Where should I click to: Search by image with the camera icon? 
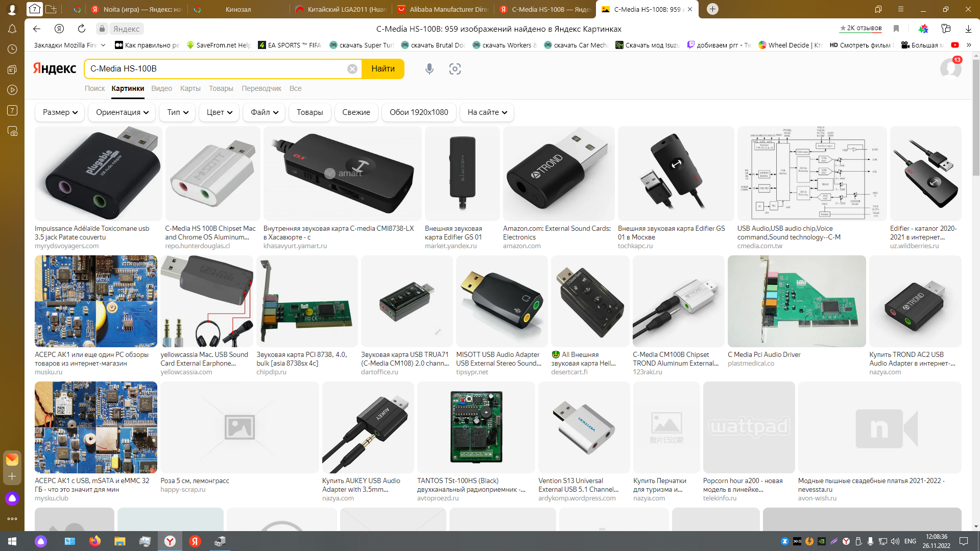coord(455,69)
